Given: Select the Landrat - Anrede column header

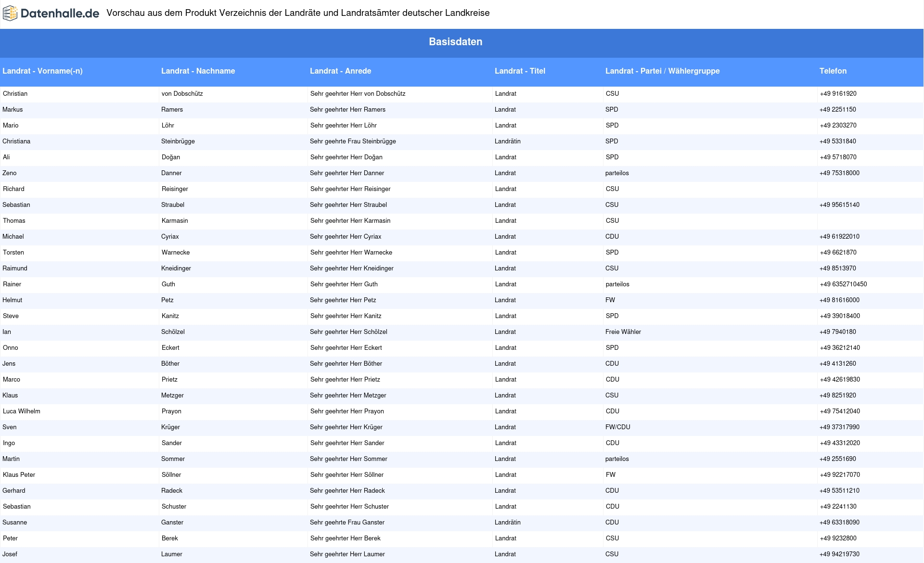Looking at the screenshot, I should click(340, 71).
